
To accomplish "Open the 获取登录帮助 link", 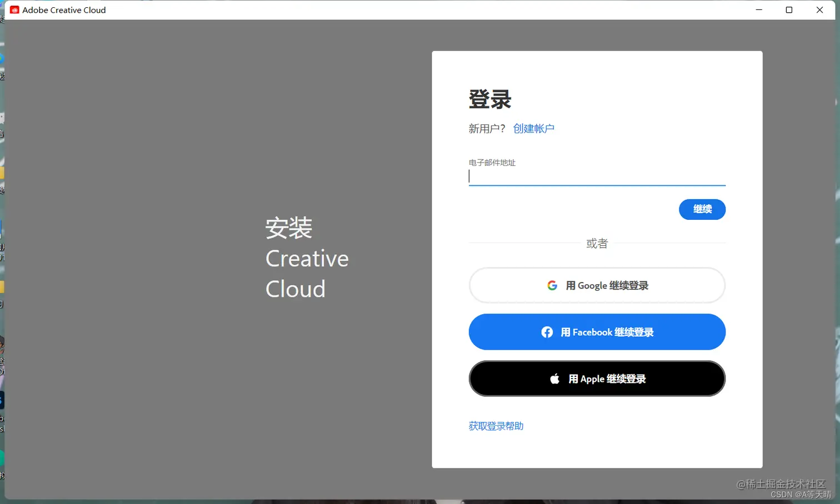I will 496,426.
